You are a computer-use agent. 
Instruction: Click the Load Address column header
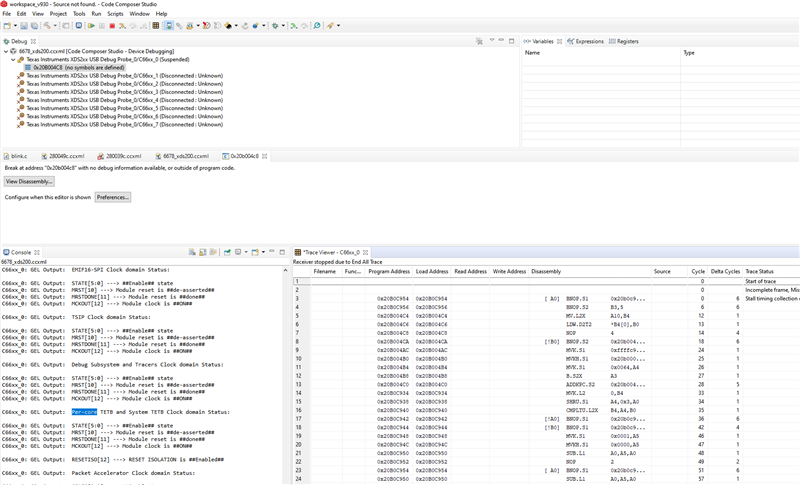pyautogui.click(x=432, y=271)
